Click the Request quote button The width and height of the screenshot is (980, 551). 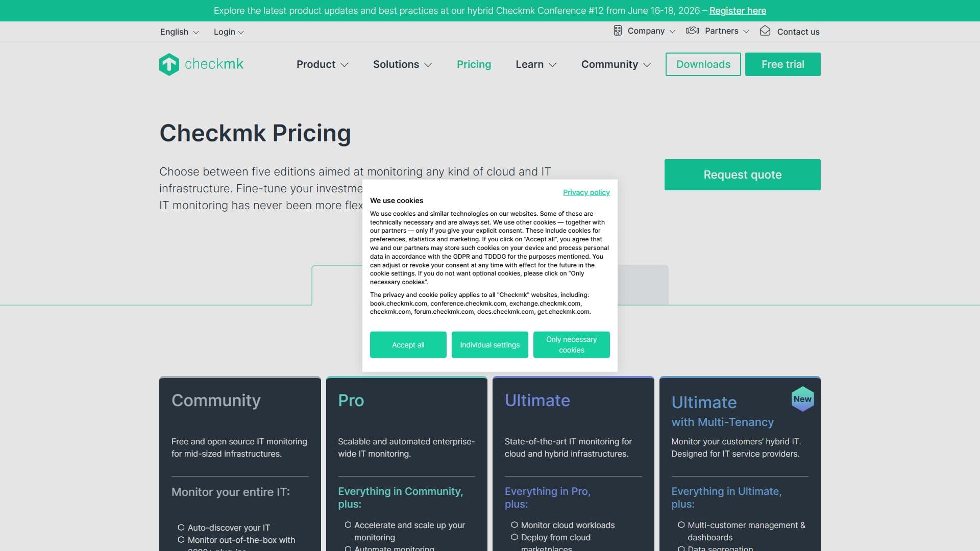(x=742, y=174)
